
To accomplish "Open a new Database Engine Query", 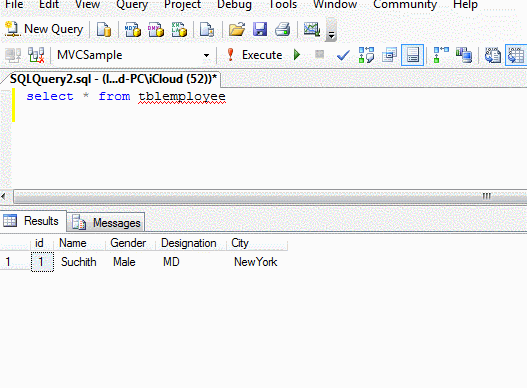I will click(x=104, y=29).
